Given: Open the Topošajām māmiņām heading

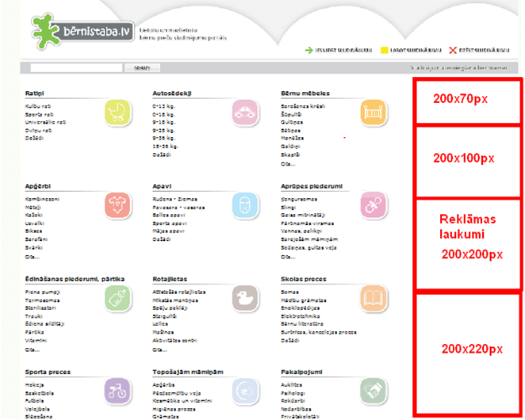Looking at the screenshot, I should [x=188, y=372].
